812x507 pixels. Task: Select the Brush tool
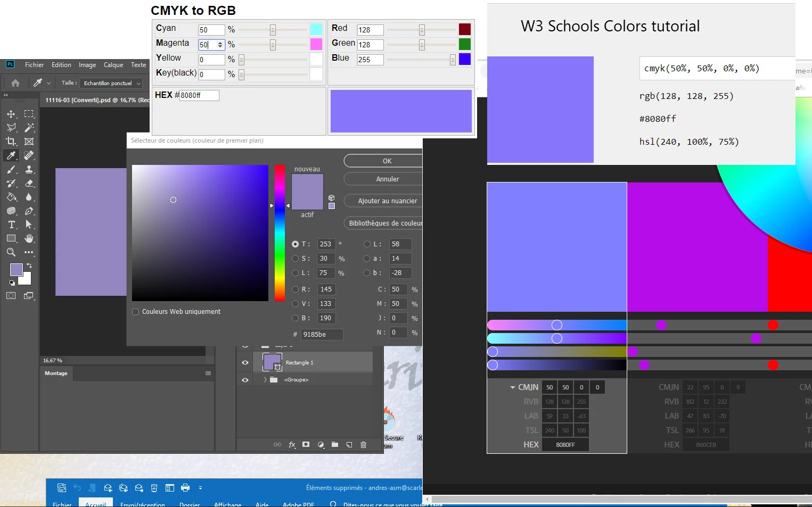pos(11,169)
